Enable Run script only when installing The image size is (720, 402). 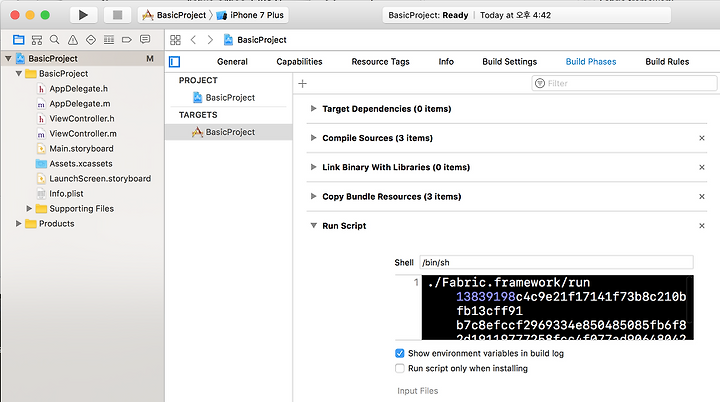[399, 368]
